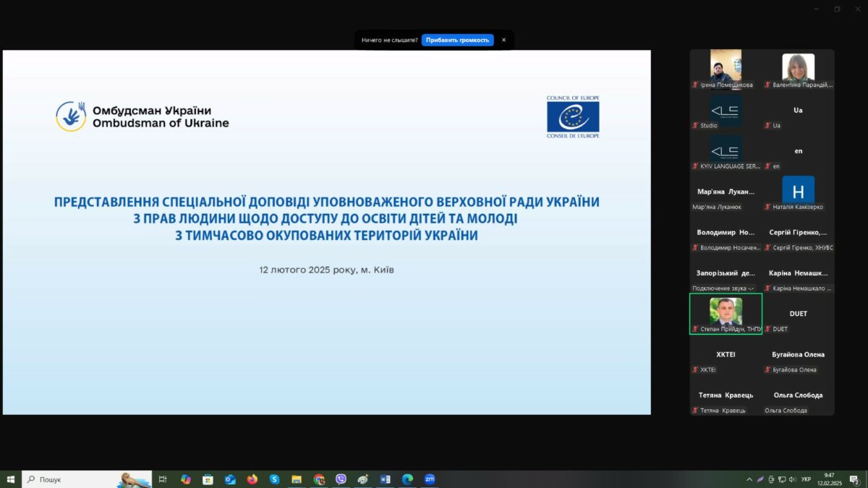Open Outlook from the taskbar
Viewport: 868px width, 488px height.
tap(230, 479)
